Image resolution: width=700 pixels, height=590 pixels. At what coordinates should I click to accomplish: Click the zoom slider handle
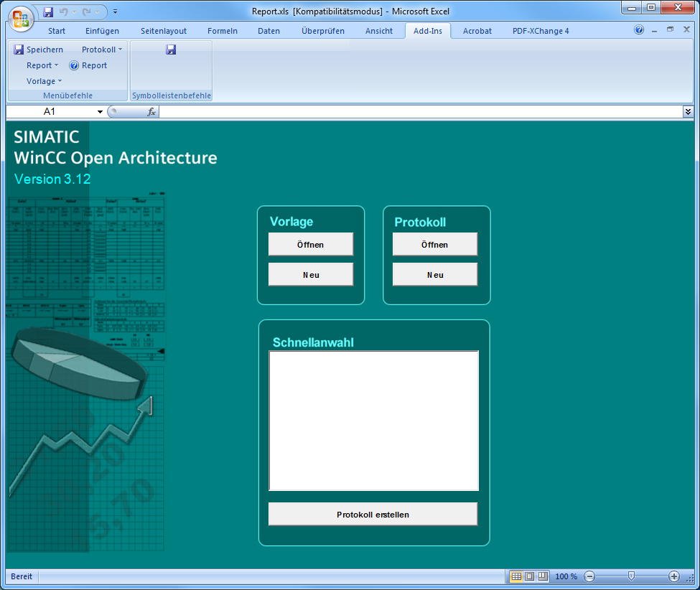pyautogui.click(x=631, y=576)
